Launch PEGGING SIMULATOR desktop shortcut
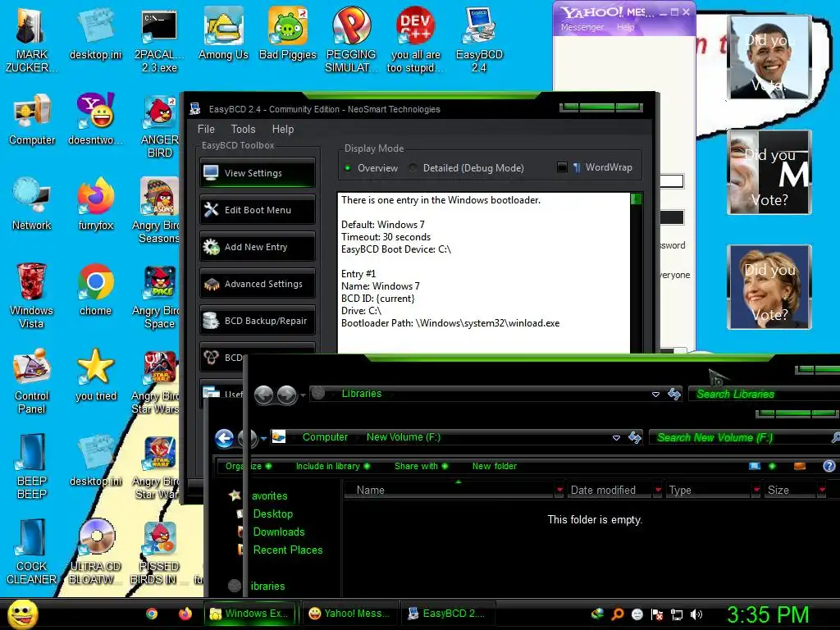This screenshot has height=630, width=840. click(x=351, y=39)
